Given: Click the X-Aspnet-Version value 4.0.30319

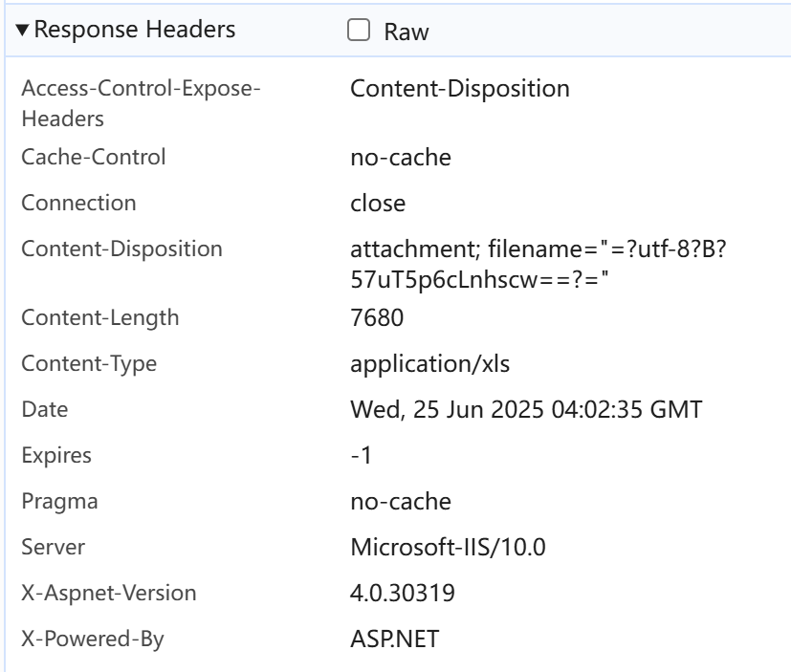Looking at the screenshot, I should click(x=402, y=593).
